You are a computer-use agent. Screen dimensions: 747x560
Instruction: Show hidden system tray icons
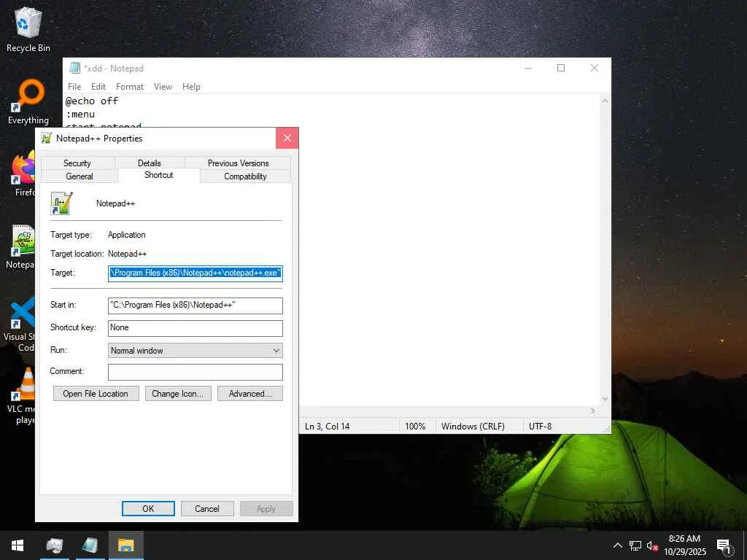tap(617, 545)
